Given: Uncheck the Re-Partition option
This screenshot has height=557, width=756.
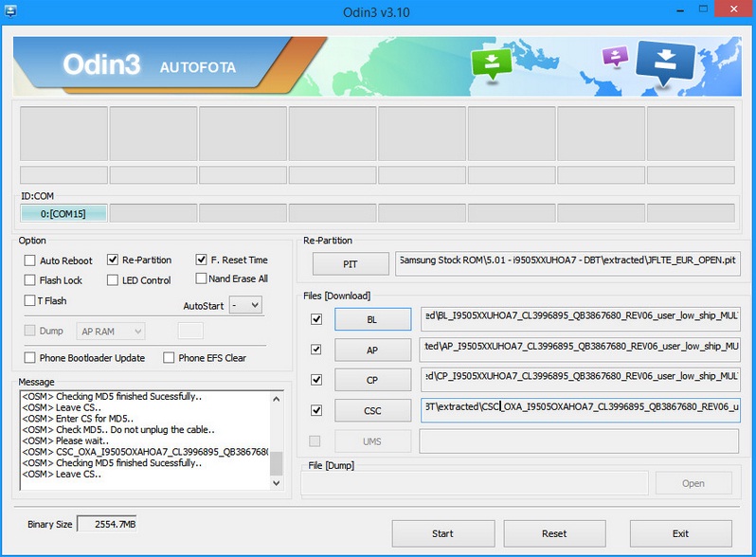Looking at the screenshot, I should pyautogui.click(x=113, y=260).
